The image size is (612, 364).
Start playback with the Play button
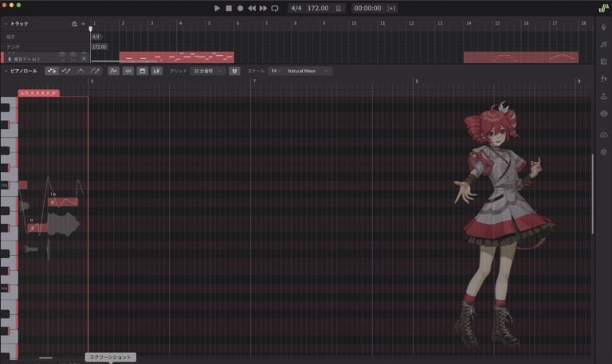[x=218, y=8]
